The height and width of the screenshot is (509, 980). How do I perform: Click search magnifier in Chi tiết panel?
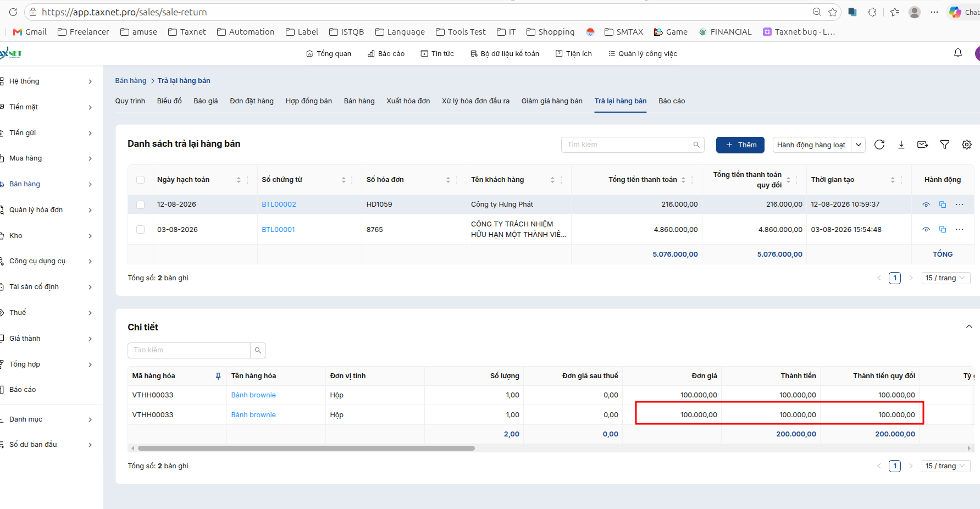coord(258,350)
